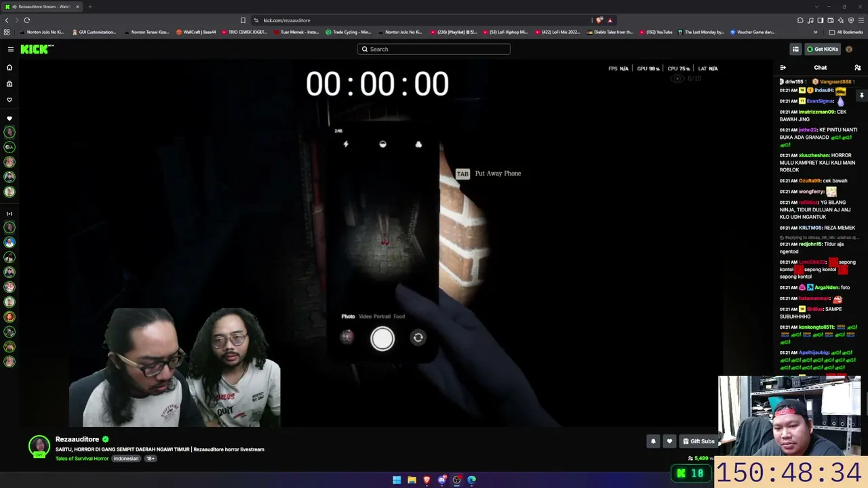This screenshot has width=868, height=488.
Task: Open Microsoft Edge from the taskbar
Action: pyautogui.click(x=471, y=480)
